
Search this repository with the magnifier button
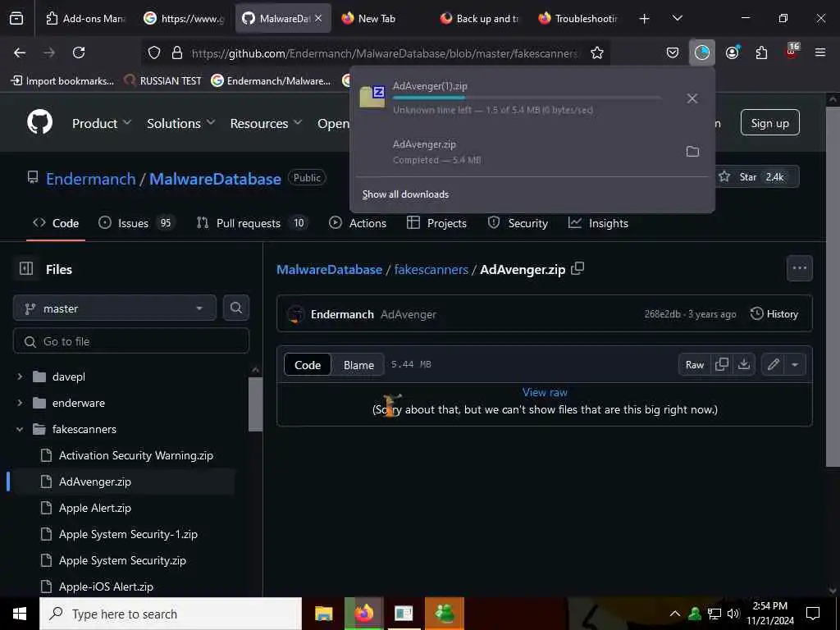click(235, 308)
